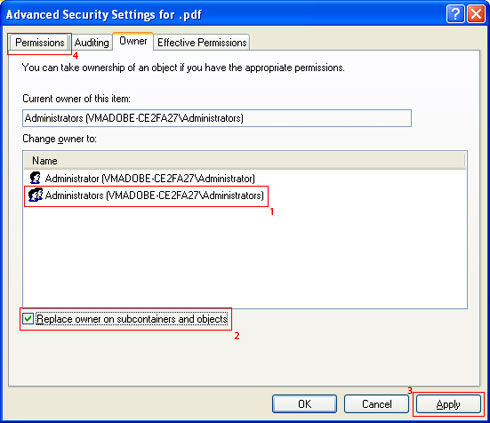Open the question mark help button
Screen dimensions: 490x423
[x=455, y=14]
